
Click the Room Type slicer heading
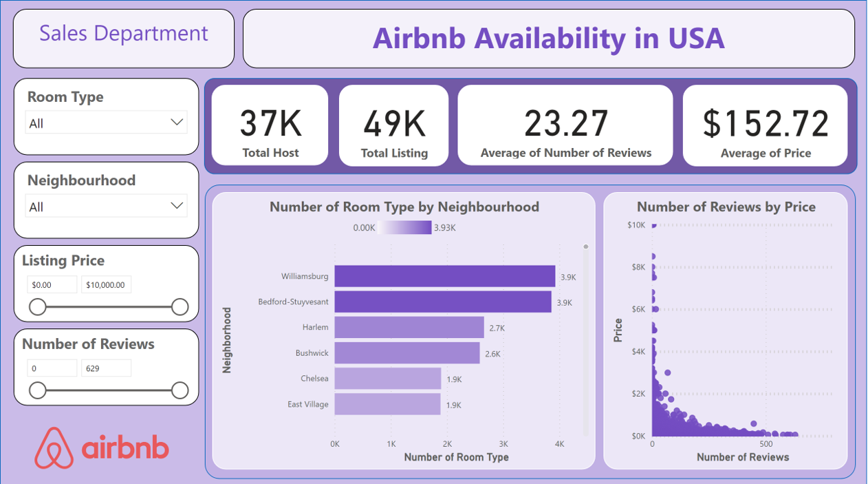pos(65,97)
